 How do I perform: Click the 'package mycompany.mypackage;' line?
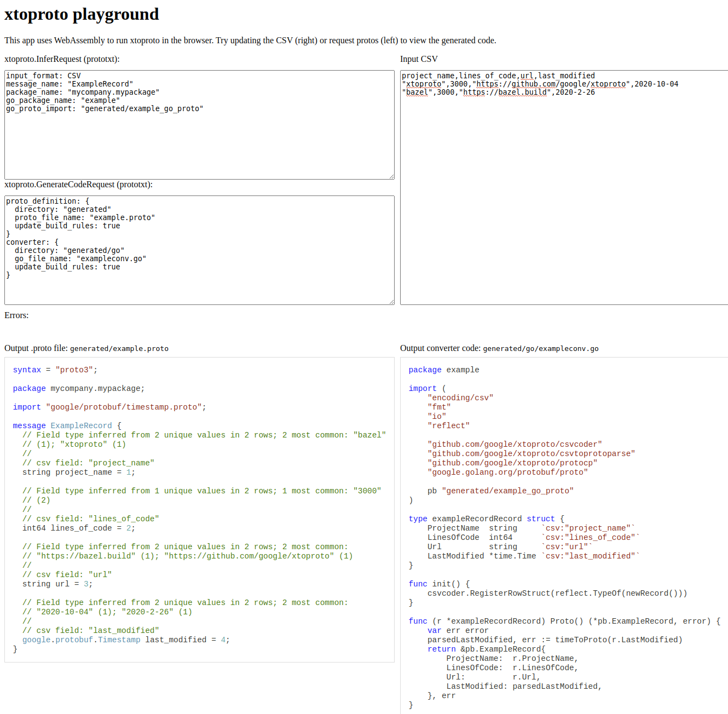[x=79, y=389]
